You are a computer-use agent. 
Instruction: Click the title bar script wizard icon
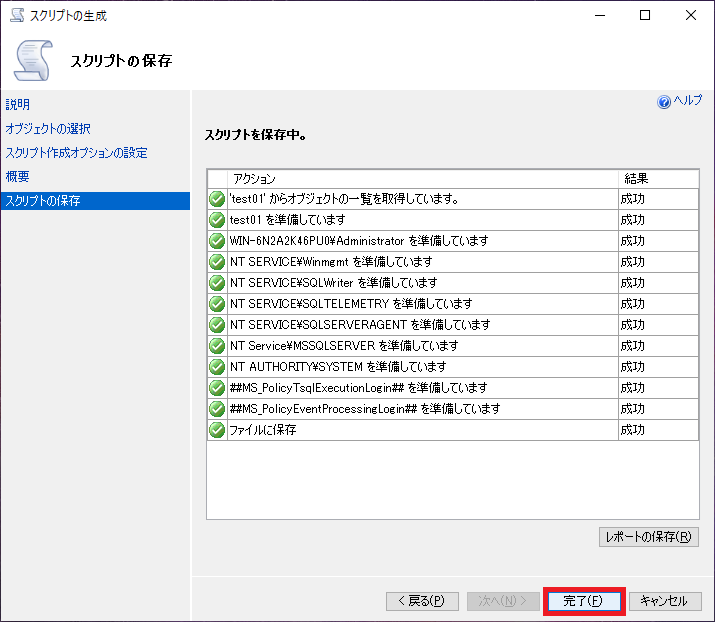tap(16, 16)
